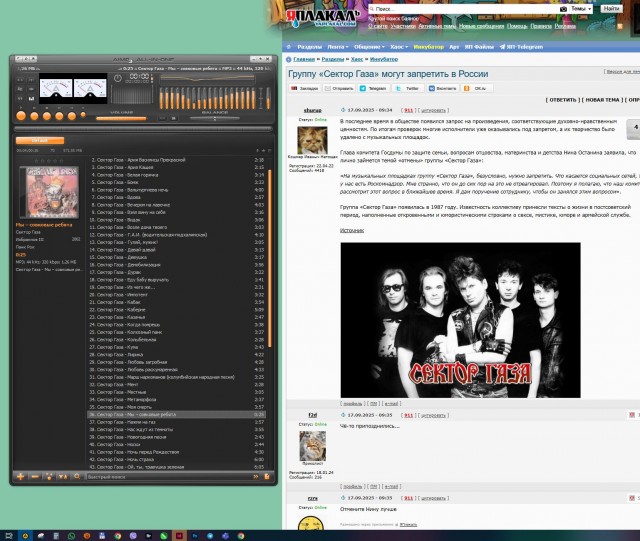The width and height of the screenshot is (640, 541).
Task: Open Task View on the taskbar
Action: pyautogui.click(x=9, y=536)
